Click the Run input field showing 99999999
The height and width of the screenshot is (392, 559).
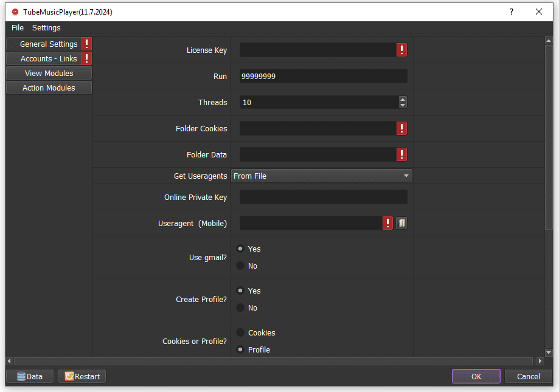tap(324, 76)
